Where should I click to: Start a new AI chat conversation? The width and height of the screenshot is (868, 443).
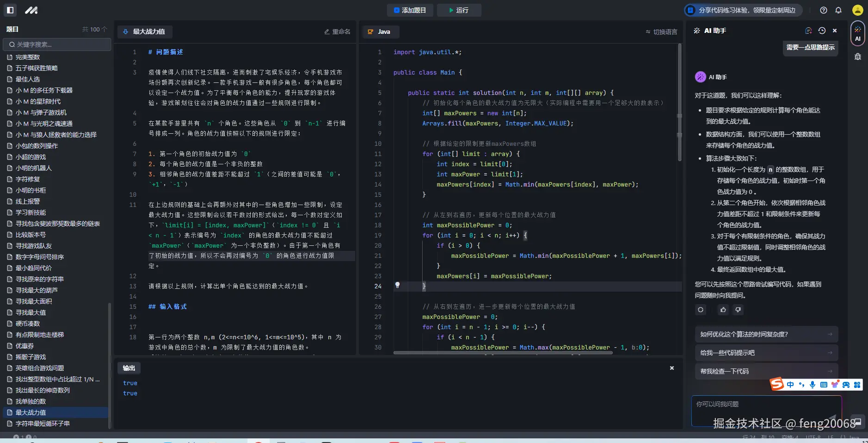808,31
